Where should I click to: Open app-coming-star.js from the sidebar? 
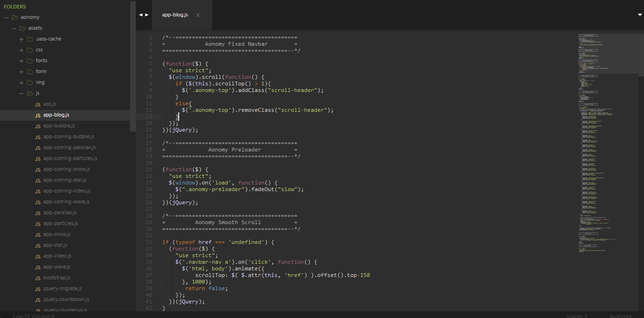point(65,180)
